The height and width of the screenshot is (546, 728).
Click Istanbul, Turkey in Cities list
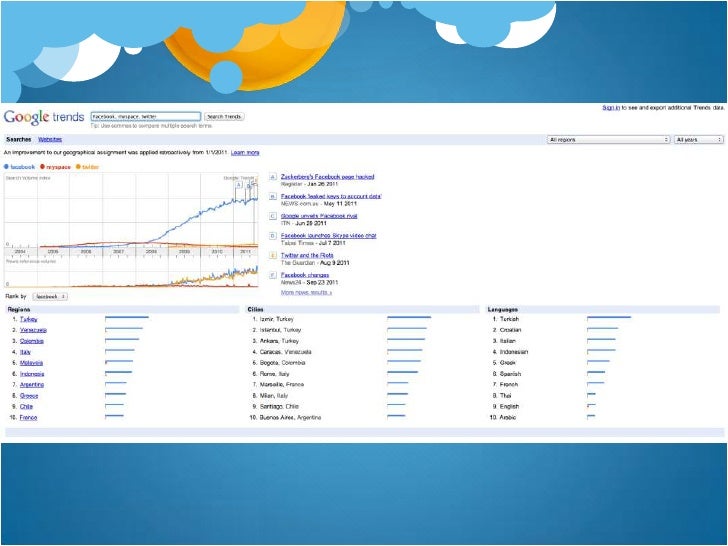tap(280, 330)
